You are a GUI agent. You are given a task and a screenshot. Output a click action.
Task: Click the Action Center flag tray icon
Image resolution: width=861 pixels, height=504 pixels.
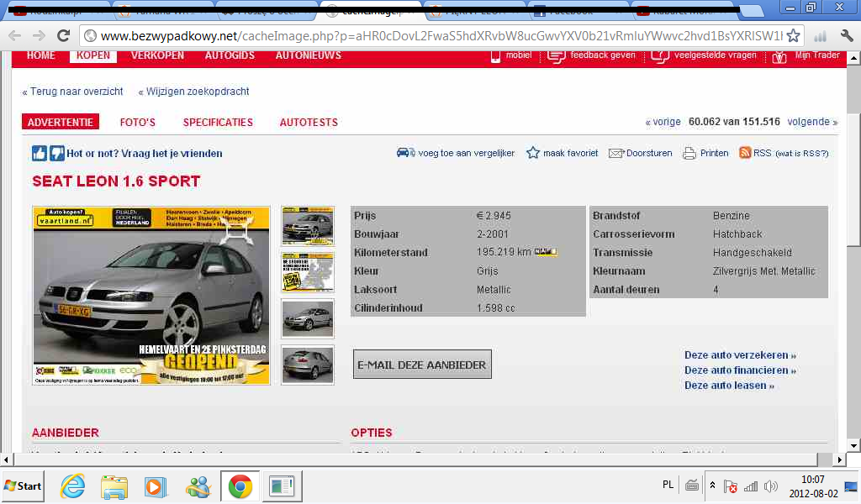(x=731, y=486)
